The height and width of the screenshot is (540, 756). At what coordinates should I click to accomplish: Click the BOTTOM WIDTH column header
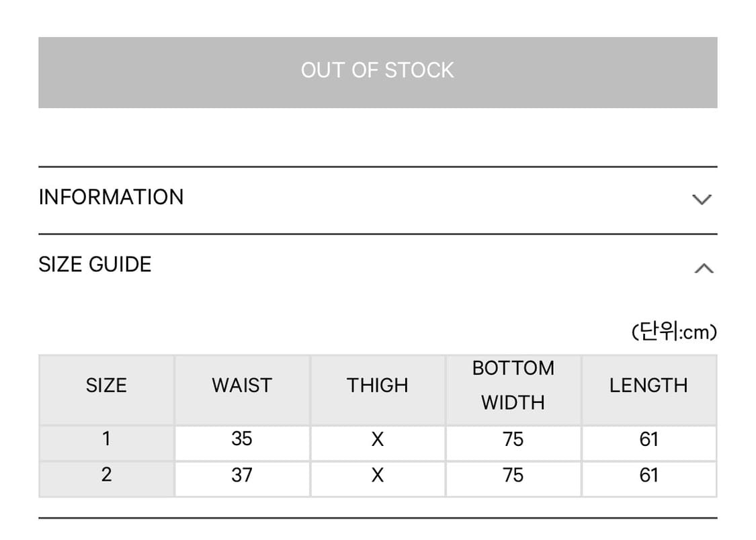tap(513, 386)
